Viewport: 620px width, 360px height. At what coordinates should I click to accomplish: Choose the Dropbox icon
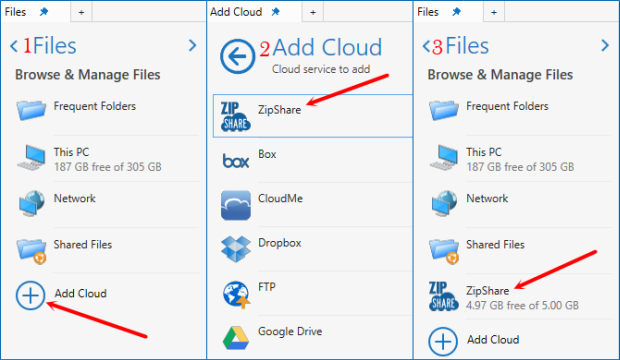click(236, 249)
